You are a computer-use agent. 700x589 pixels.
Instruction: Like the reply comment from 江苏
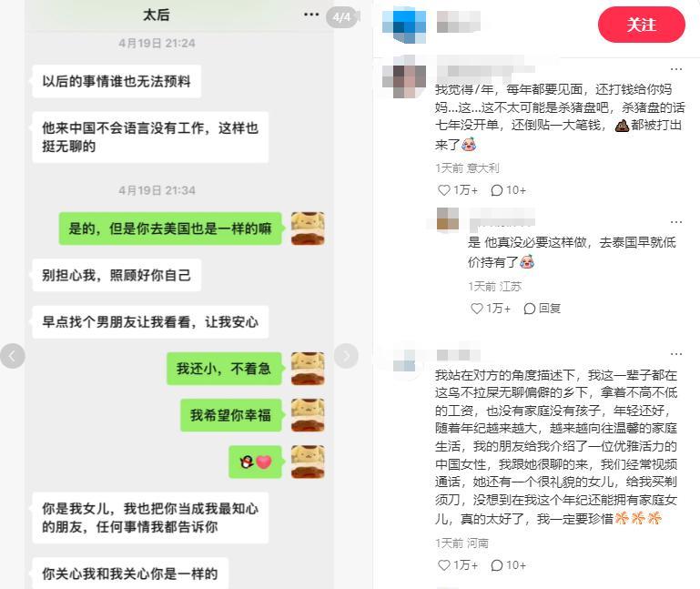[x=490, y=308]
